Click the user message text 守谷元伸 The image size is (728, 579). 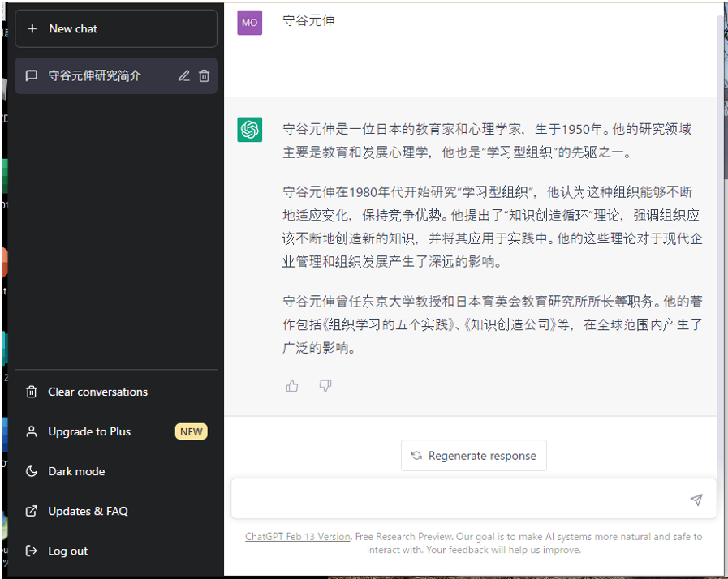[x=308, y=20]
